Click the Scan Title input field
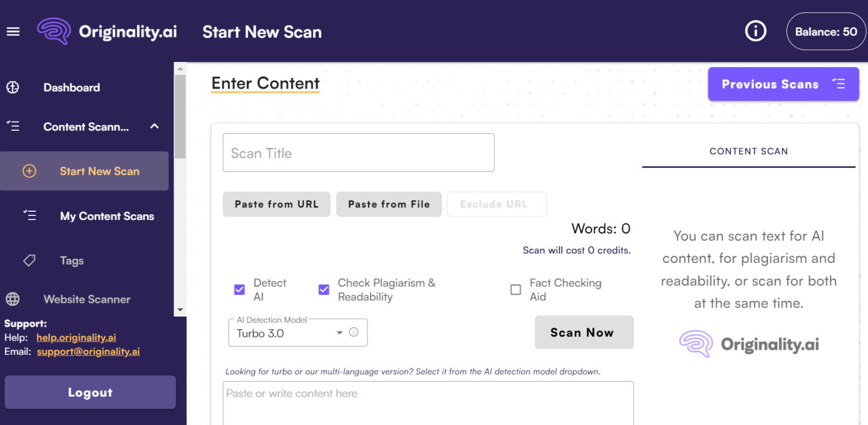868x425 pixels. click(x=358, y=153)
